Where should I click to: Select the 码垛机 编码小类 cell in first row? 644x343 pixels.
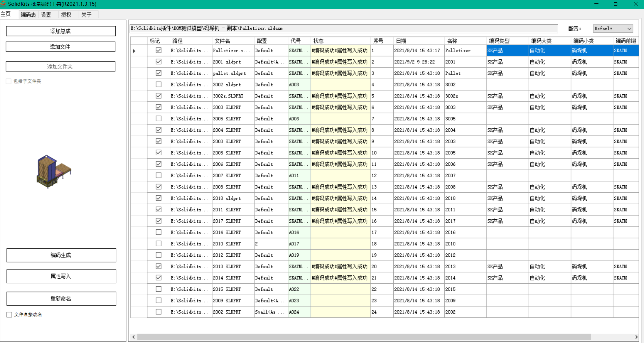(591, 51)
